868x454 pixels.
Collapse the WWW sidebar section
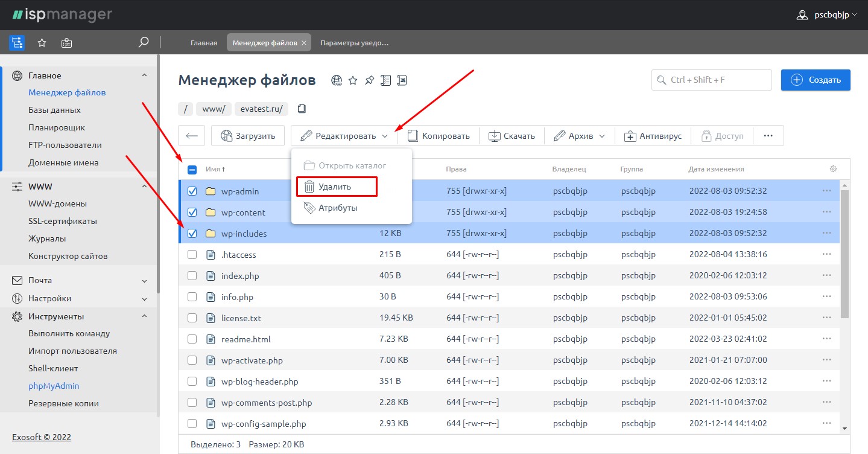click(144, 187)
